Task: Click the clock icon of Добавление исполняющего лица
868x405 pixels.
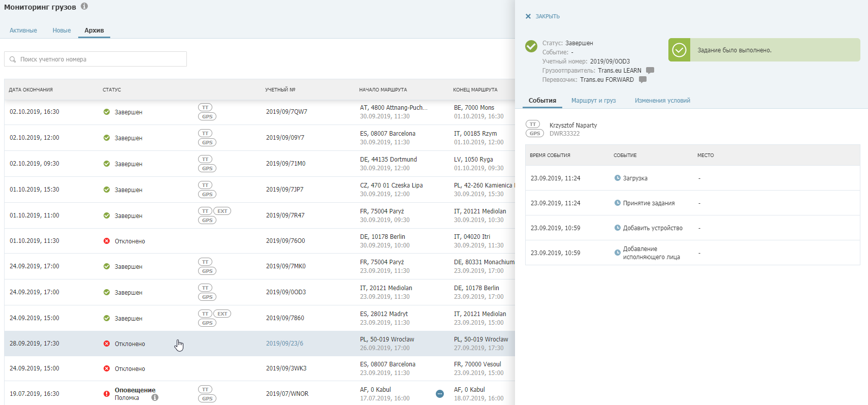Action: pos(618,253)
